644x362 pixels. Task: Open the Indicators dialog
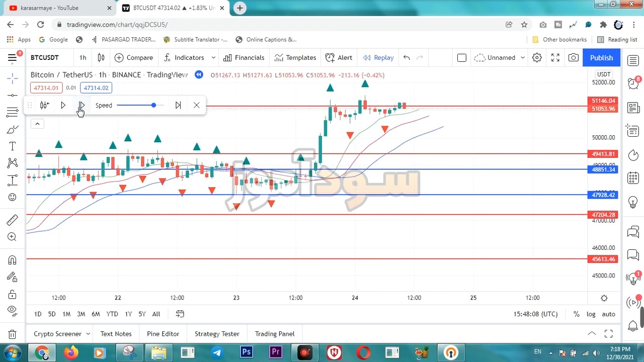point(184,58)
